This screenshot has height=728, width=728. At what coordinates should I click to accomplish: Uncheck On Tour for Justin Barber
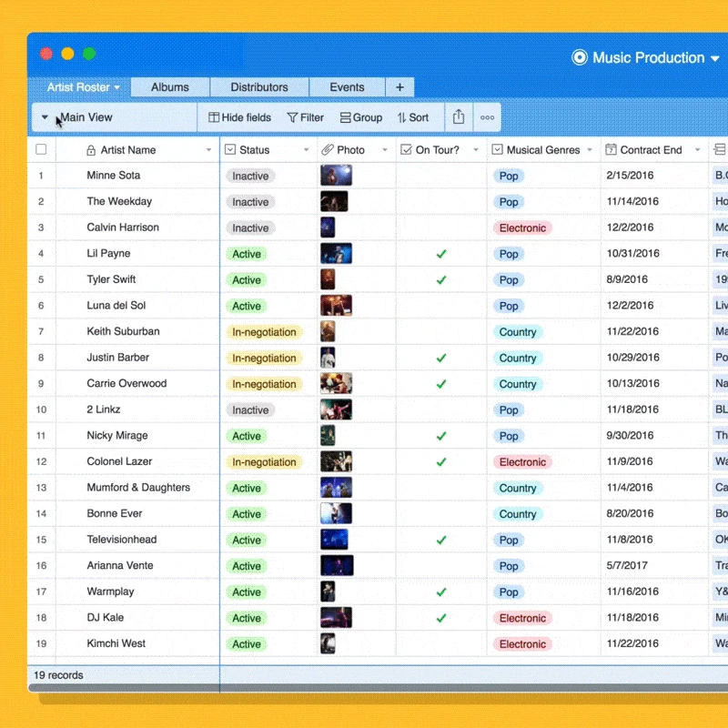click(x=441, y=358)
